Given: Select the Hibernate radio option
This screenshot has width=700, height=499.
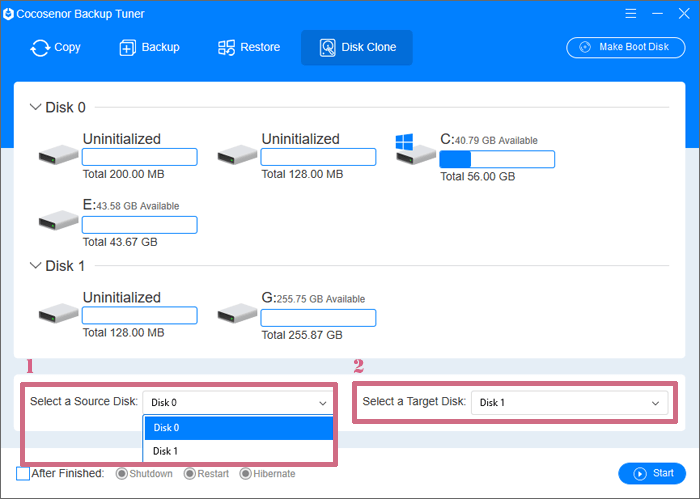Looking at the screenshot, I should 246,474.
